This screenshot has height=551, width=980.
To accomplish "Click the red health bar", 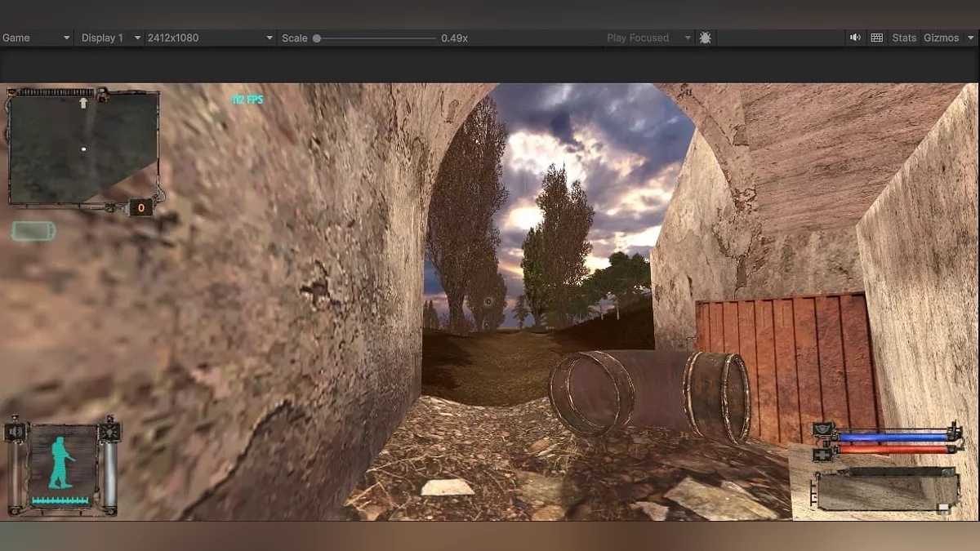I will coord(892,449).
